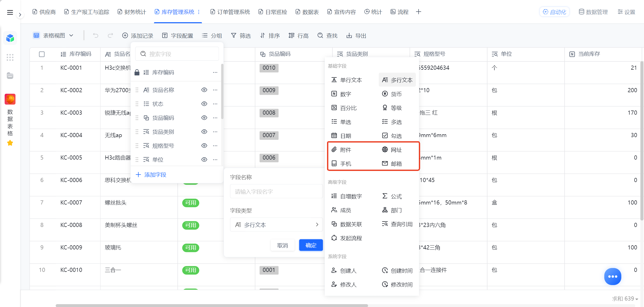This screenshot has width=644, height=307.
Task: Open 字段类型 多行文本 type selector
Action: (276, 225)
